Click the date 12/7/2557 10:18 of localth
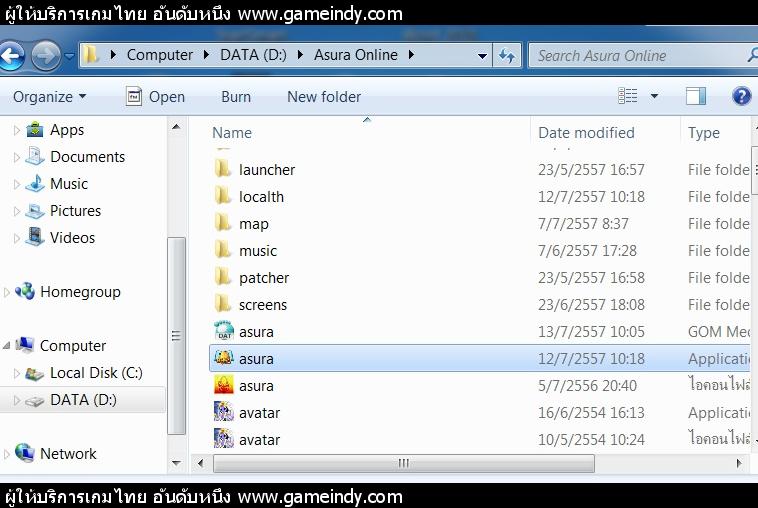The height and width of the screenshot is (508, 758). [x=591, y=197]
